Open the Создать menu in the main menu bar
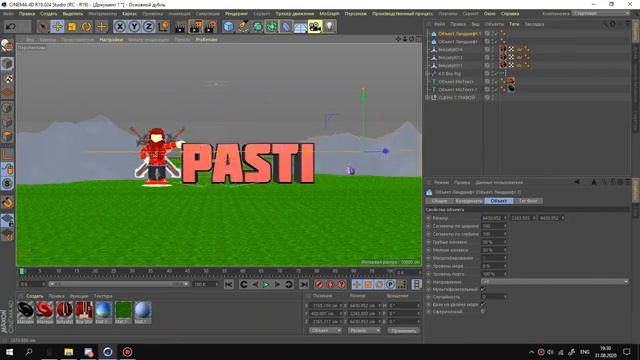Image resolution: width=640 pixels, height=360 pixels. coord(49,13)
